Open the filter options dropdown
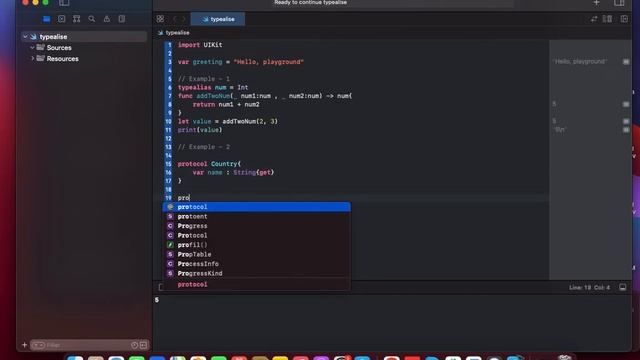640x360 pixels. click(38, 345)
